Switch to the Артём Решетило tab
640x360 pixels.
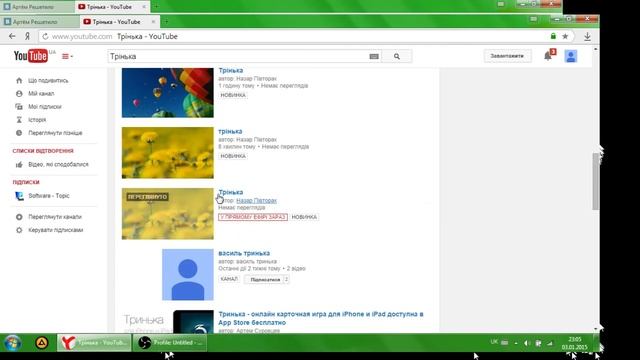click(40, 22)
